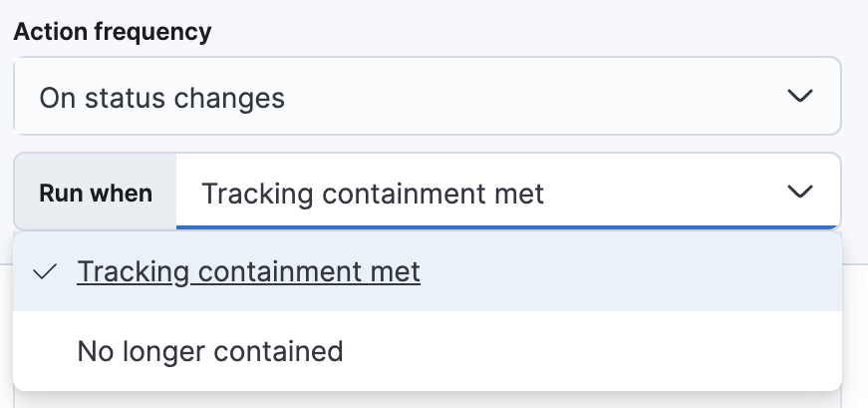Image resolution: width=868 pixels, height=408 pixels.
Task: Toggle the Run when condition selector closed
Action: click(x=799, y=192)
